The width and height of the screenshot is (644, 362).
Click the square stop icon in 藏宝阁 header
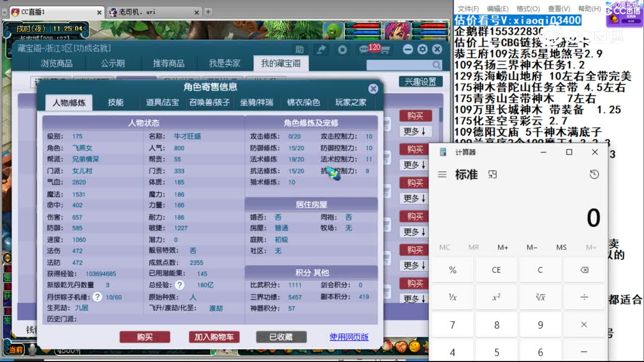(343, 49)
